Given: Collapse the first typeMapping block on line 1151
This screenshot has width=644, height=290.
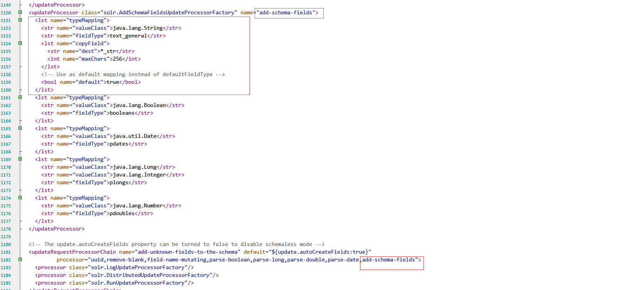Looking at the screenshot, I should pos(20,20).
